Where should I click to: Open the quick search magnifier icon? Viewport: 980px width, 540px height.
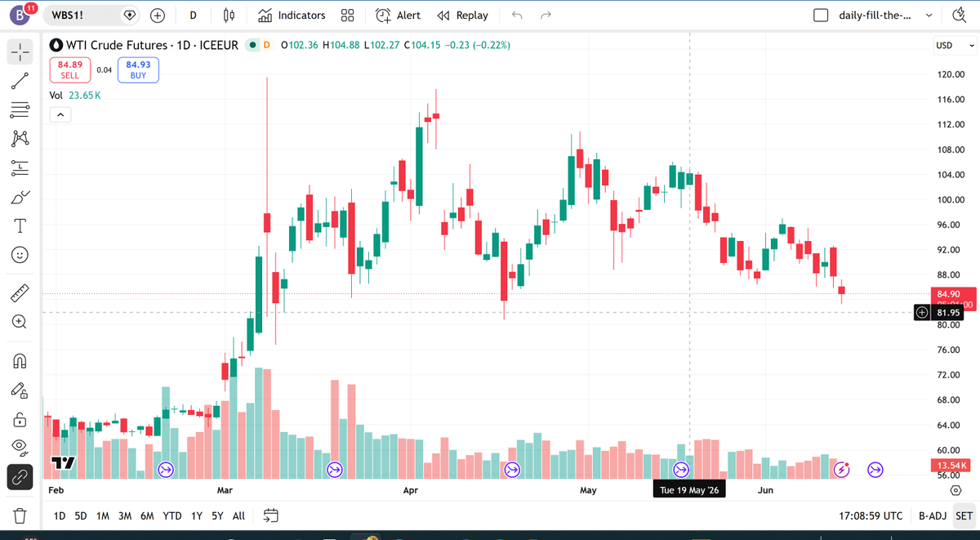959,15
